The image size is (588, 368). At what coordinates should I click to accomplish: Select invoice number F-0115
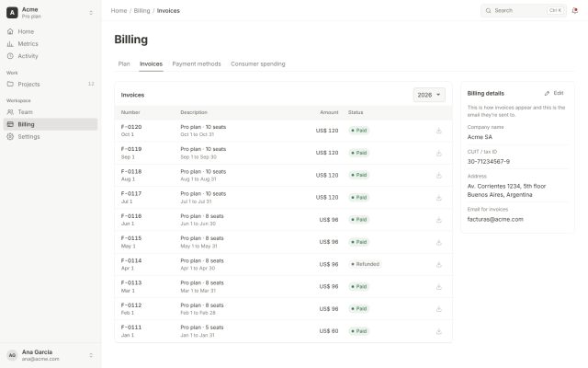tap(131, 238)
